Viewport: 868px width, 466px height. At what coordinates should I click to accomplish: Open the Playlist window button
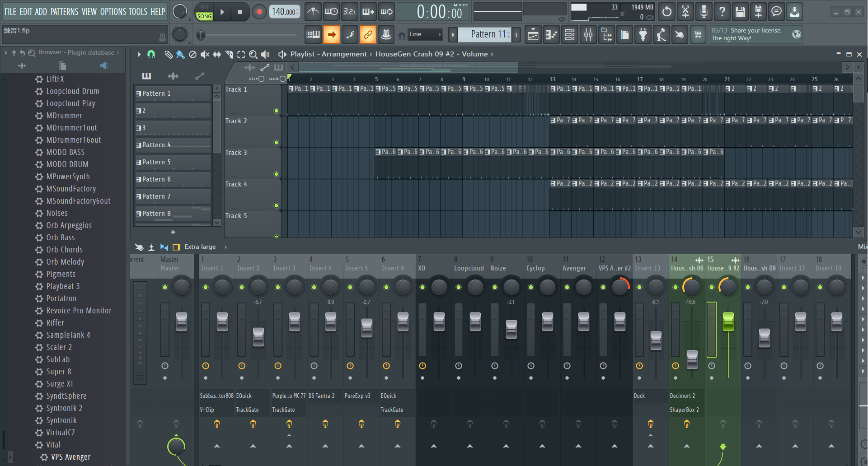pos(533,34)
